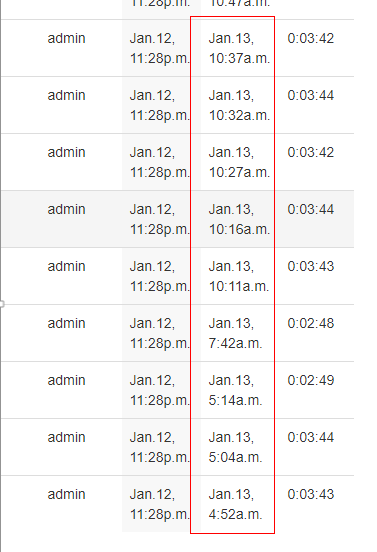Viewport: 377px width, 552px height.
Task: Select the 0:02:49 duration value
Action: pos(310,380)
